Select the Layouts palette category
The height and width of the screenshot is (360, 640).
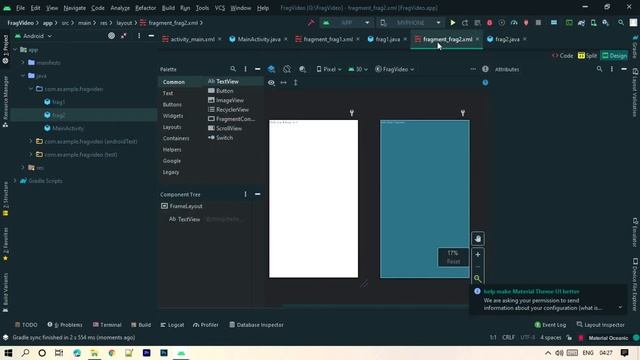(172, 127)
